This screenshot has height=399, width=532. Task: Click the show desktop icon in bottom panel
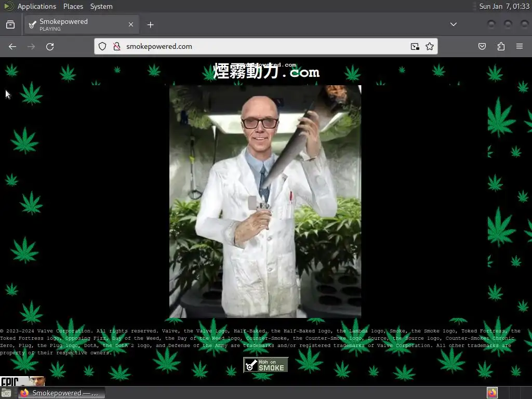pyautogui.click(x=6, y=393)
